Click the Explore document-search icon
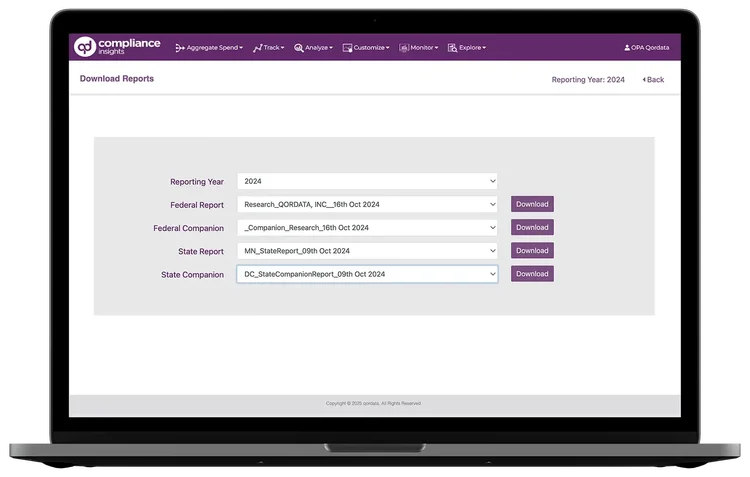This screenshot has height=477, width=750. (452, 48)
